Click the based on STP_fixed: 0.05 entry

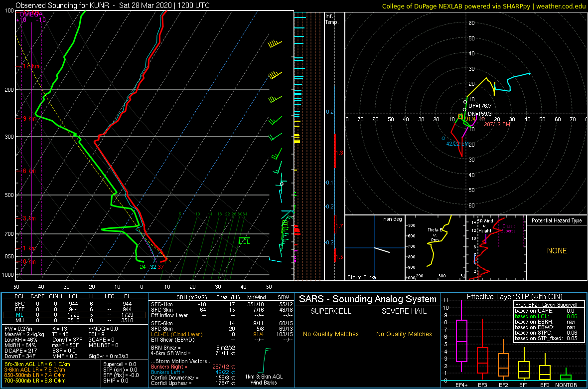(547, 338)
